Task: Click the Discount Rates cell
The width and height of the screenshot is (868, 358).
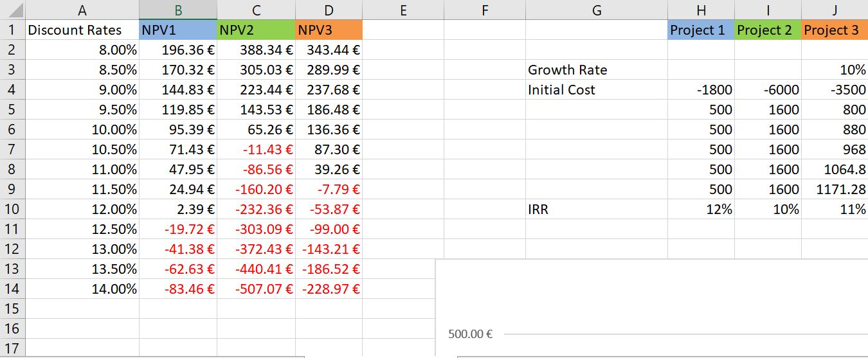Action: click(82, 30)
